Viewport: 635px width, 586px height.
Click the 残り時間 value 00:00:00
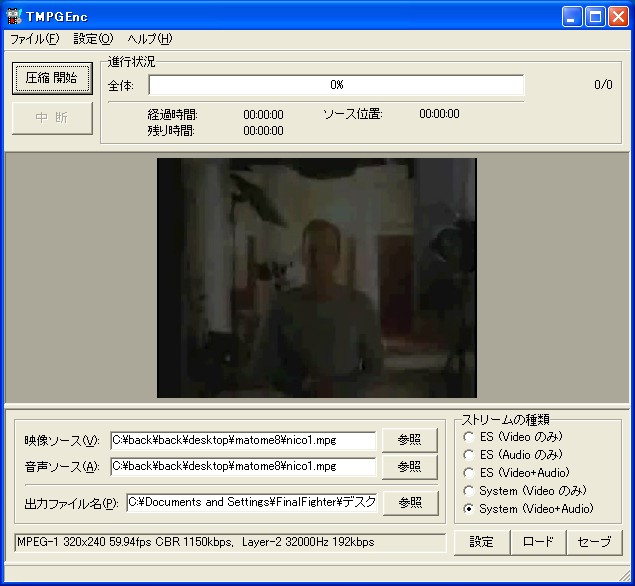[x=263, y=131]
